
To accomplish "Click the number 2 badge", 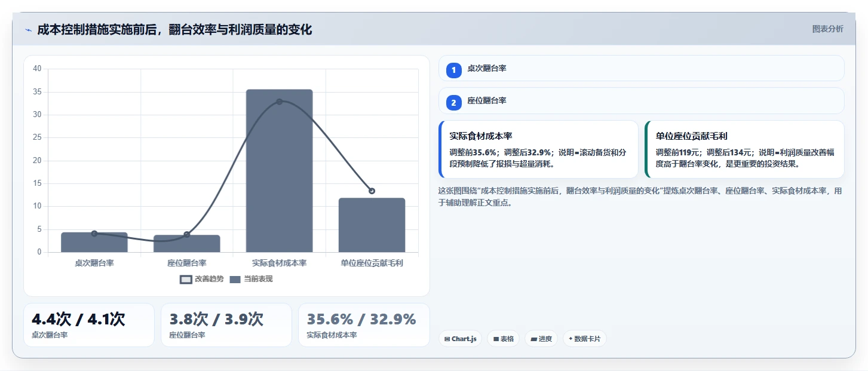I will tap(453, 103).
